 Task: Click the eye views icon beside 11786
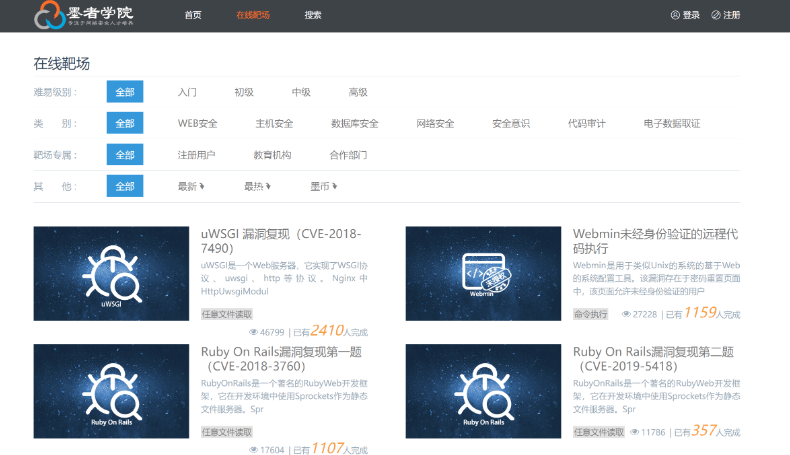click(x=635, y=432)
